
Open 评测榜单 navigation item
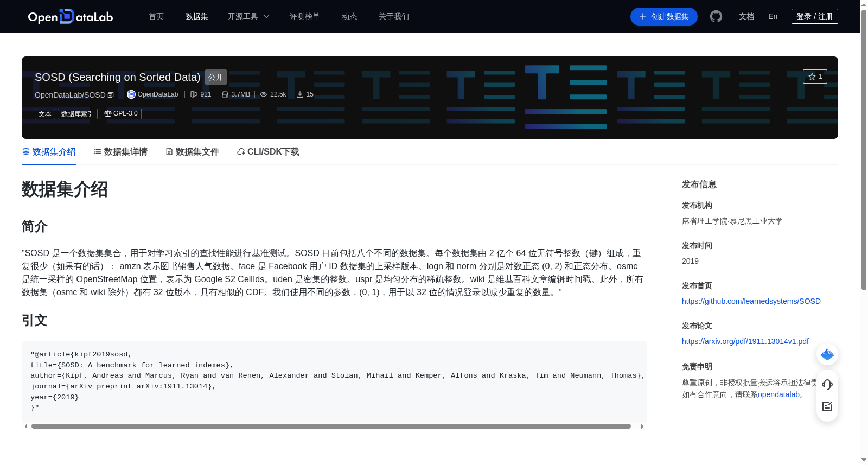pos(304,16)
